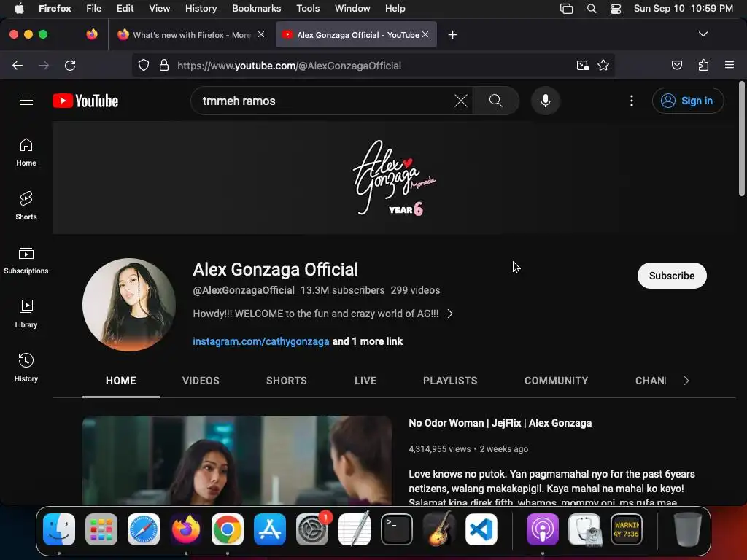Select the COMMUNITY channel tab
Viewport: 747px width, 560px height.
click(x=556, y=381)
